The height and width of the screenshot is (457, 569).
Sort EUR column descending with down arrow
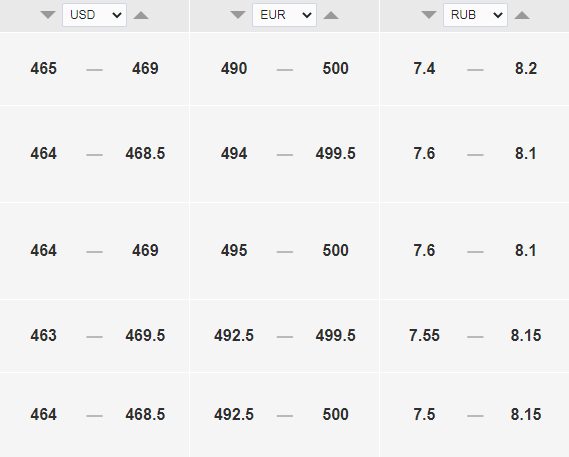point(238,15)
